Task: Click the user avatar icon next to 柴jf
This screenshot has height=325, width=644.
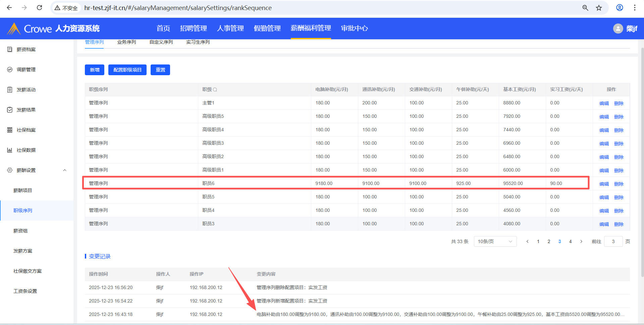Action: coord(618,29)
